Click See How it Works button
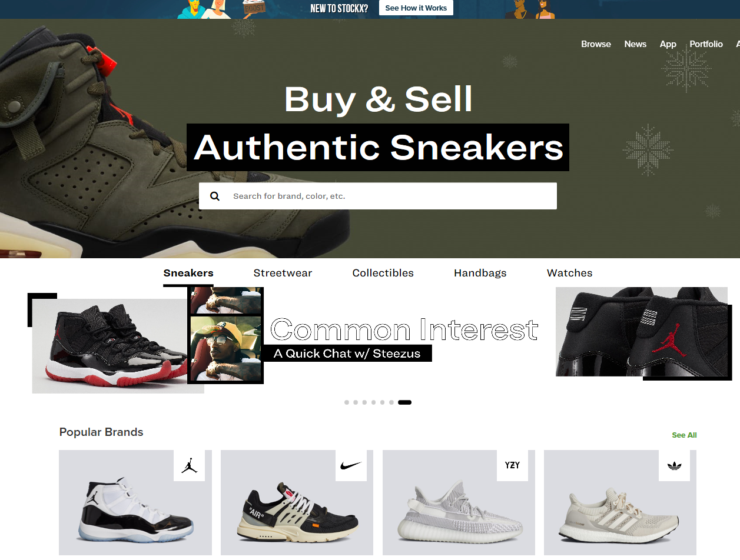 (416, 8)
